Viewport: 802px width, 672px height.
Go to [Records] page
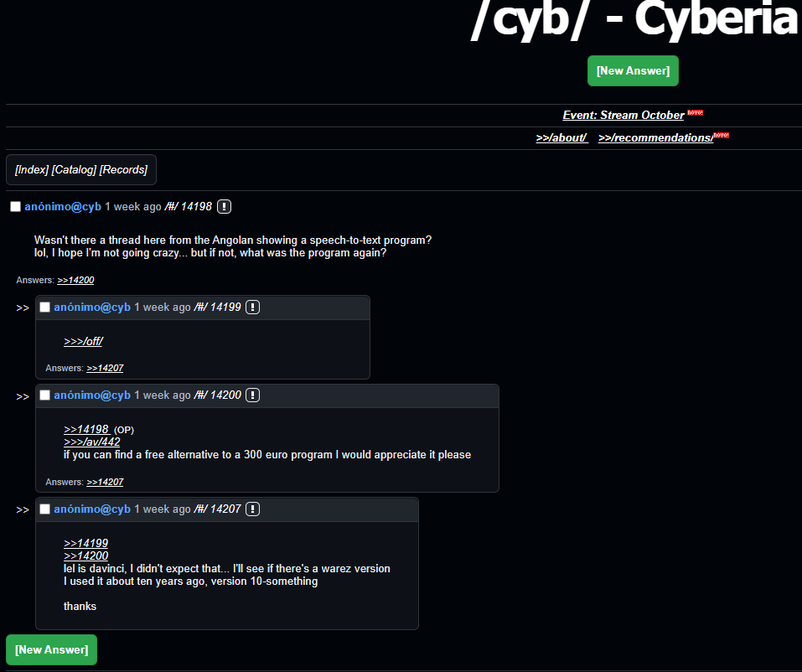click(x=123, y=170)
